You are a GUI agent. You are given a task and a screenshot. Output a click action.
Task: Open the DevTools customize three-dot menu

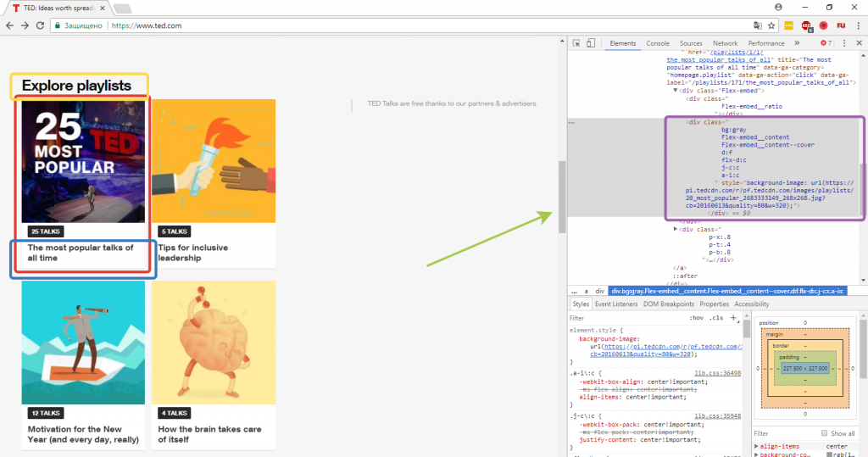pos(844,43)
